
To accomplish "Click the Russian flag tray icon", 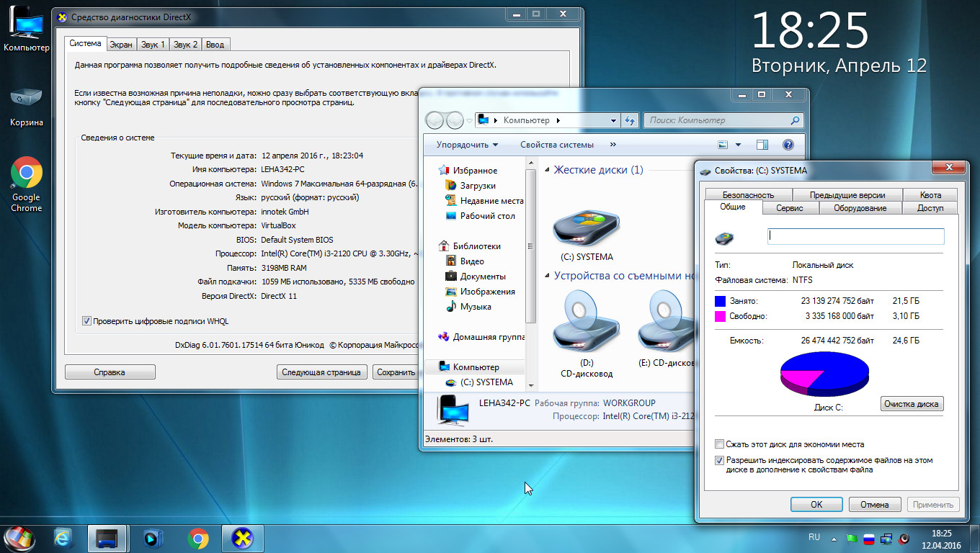I will pyautogui.click(x=869, y=538).
